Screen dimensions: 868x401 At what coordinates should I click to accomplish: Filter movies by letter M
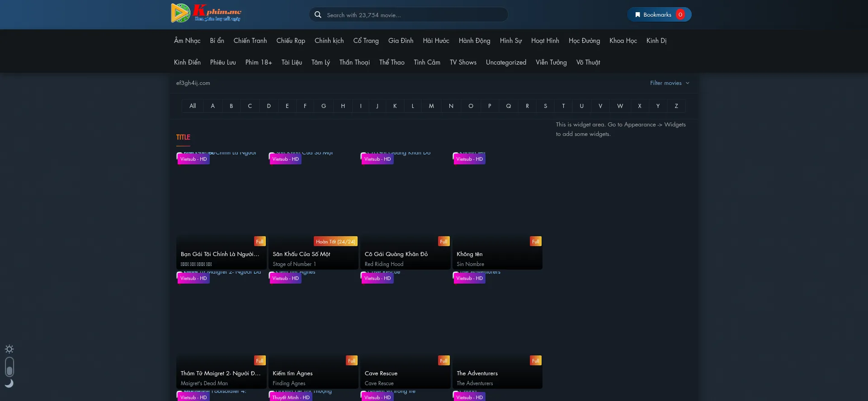[x=431, y=106]
